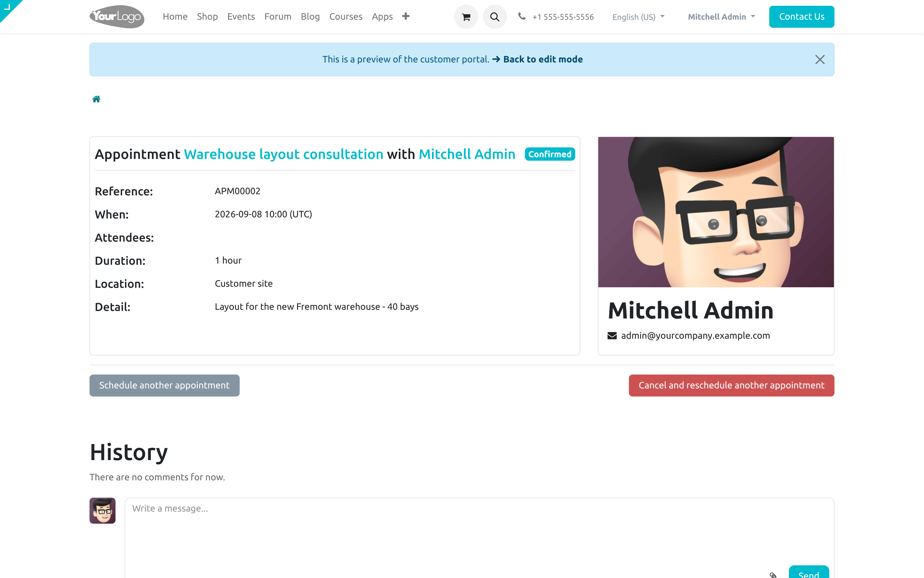Image resolution: width=924 pixels, height=578 pixels.
Task: Open the Courses menu item
Action: 346,16
